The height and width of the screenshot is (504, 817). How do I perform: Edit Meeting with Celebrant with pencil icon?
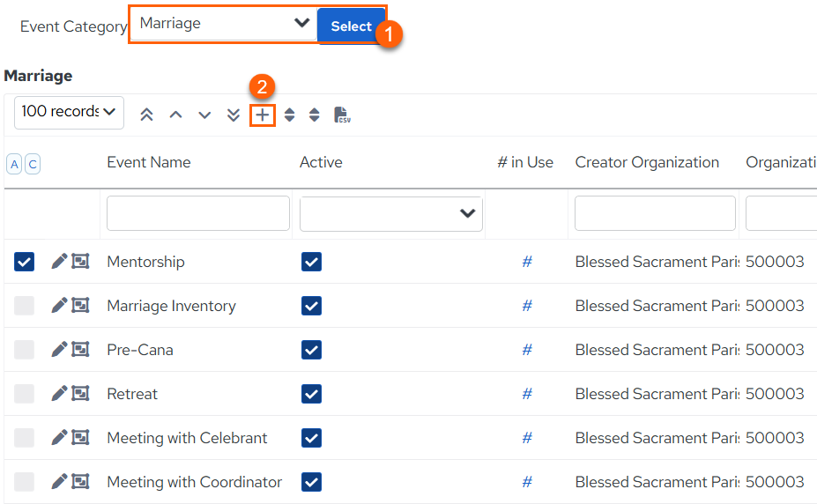[x=59, y=437]
